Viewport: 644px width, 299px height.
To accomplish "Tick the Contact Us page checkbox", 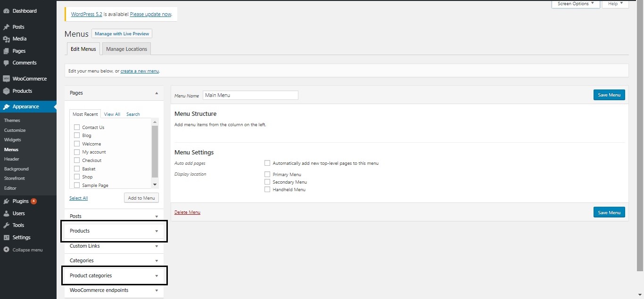I will (76, 127).
